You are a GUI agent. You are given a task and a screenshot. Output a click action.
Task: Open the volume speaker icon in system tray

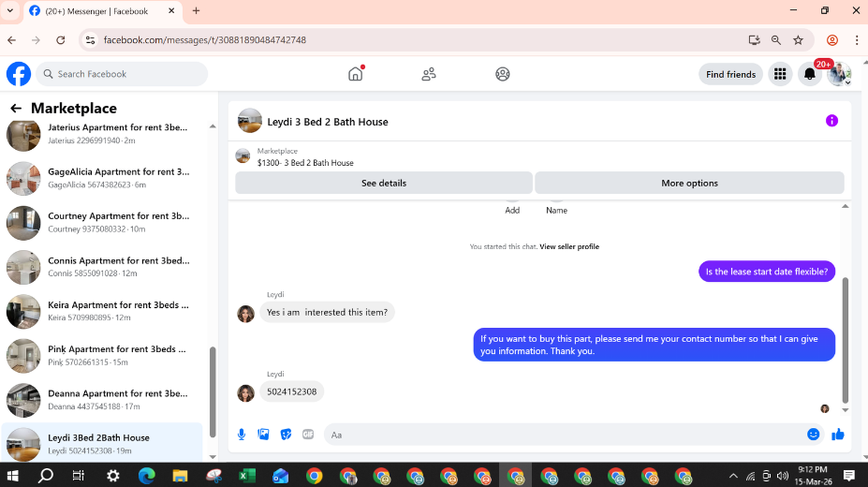click(x=782, y=476)
